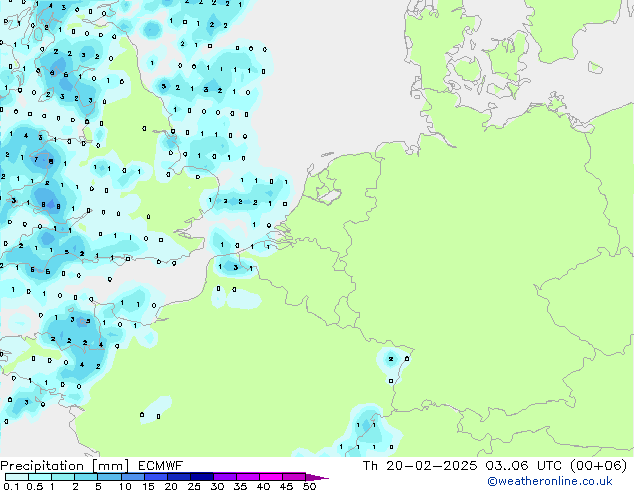This screenshot has width=634, height=490.
Task: Click the 25–30 mm navy legend swatch
Action: pos(202,477)
